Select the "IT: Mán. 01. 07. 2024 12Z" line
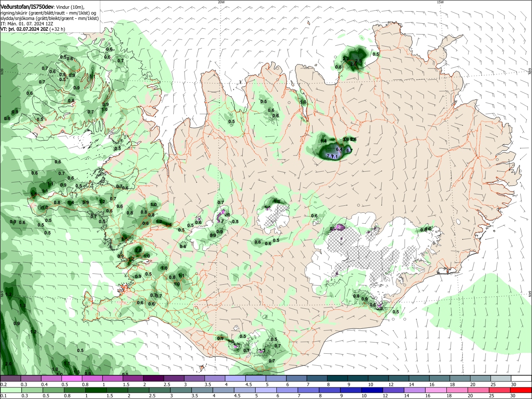Viewport: 532px width, 399px height. [27, 24]
